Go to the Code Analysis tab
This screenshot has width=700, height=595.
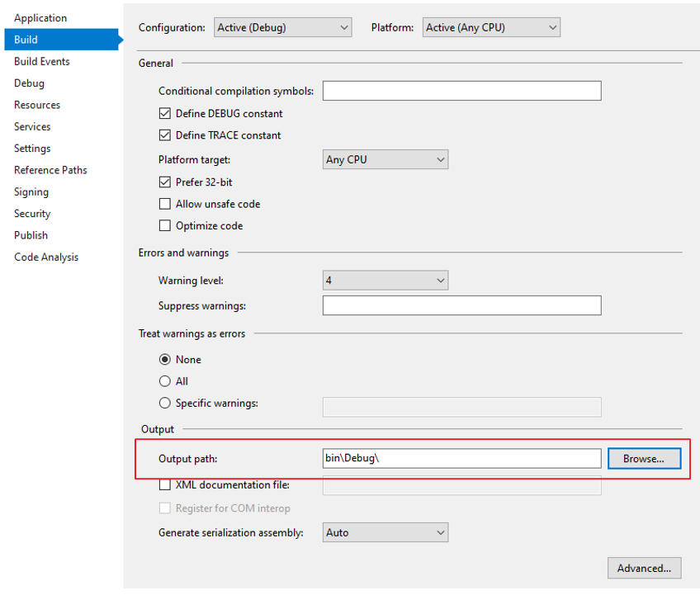46,257
